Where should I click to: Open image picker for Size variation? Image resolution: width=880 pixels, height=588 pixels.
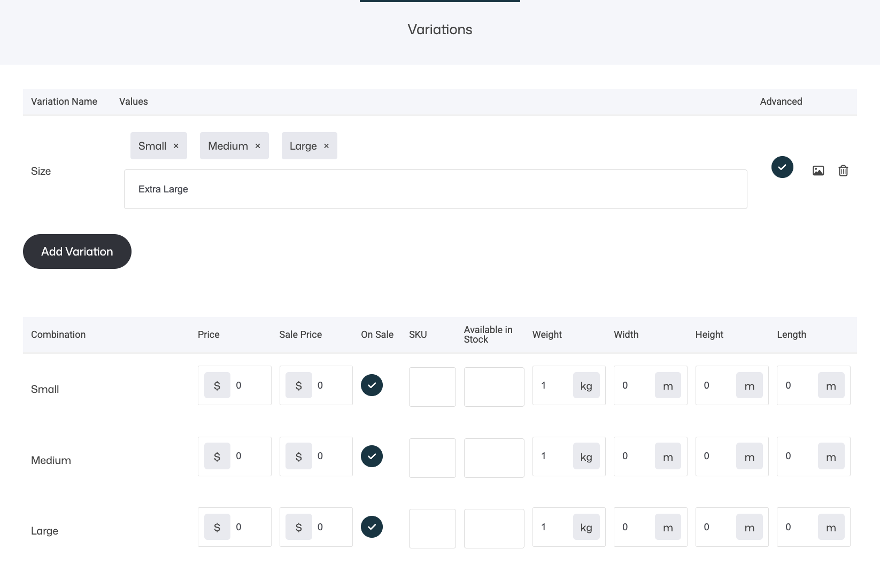[818, 171]
